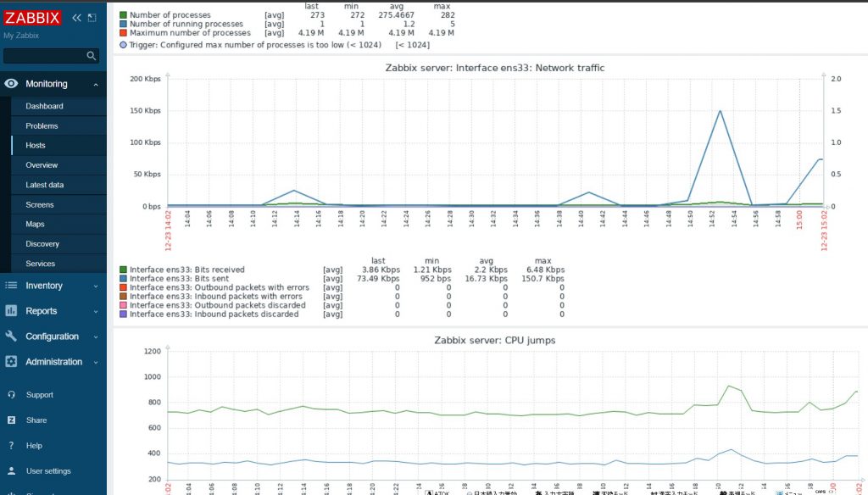Open the Administration menu label
Viewport: 868px width, 495px height.
[x=53, y=362]
